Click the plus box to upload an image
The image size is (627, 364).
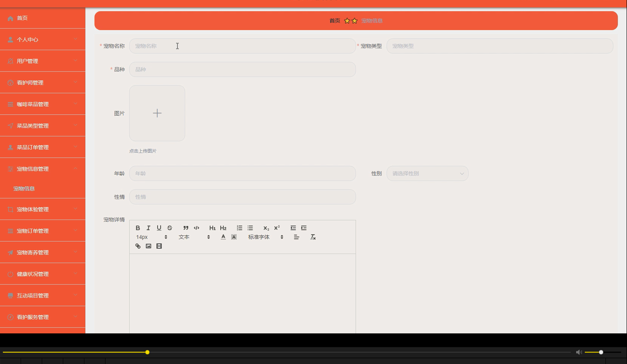click(157, 113)
